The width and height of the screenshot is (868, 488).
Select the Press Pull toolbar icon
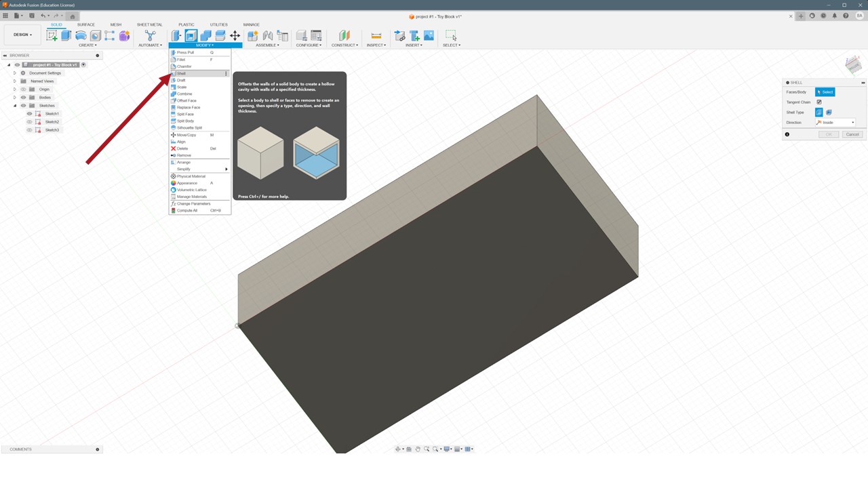click(x=176, y=35)
